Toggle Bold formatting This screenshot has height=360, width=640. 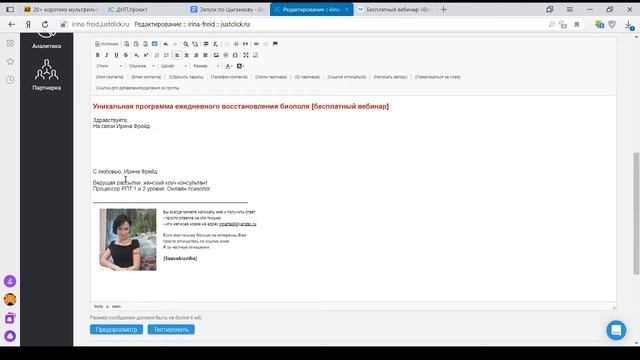(x=98, y=55)
